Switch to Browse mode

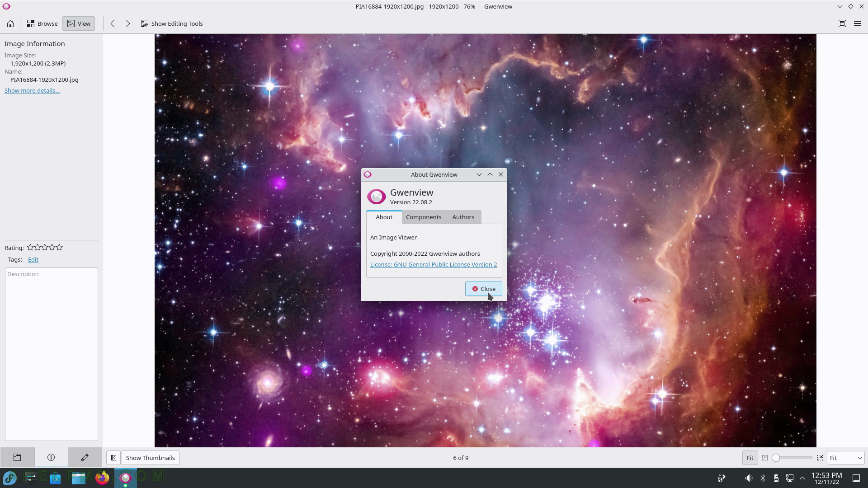(42, 23)
